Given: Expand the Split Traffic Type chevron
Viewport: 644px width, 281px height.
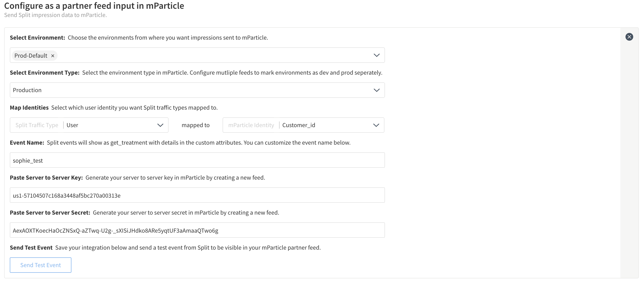Looking at the screenshot, I should [160, 125].
